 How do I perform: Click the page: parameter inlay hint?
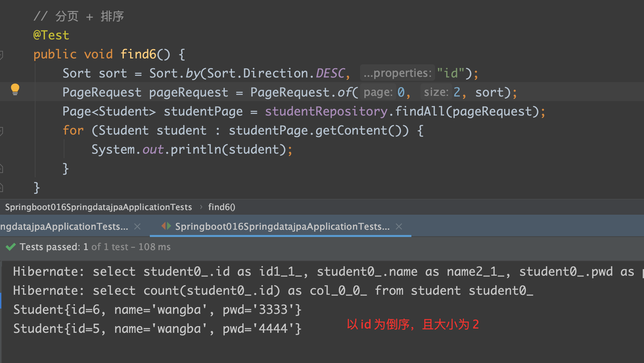[x=378, y=92]
